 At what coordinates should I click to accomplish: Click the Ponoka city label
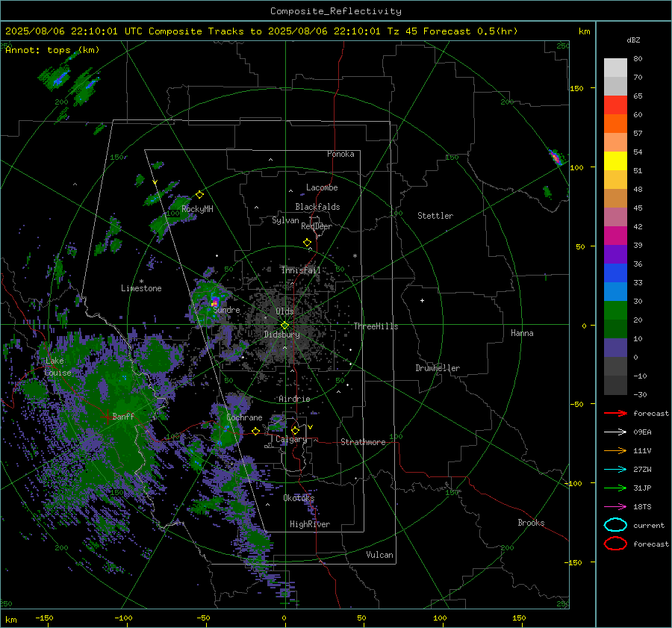coord(340,154)
